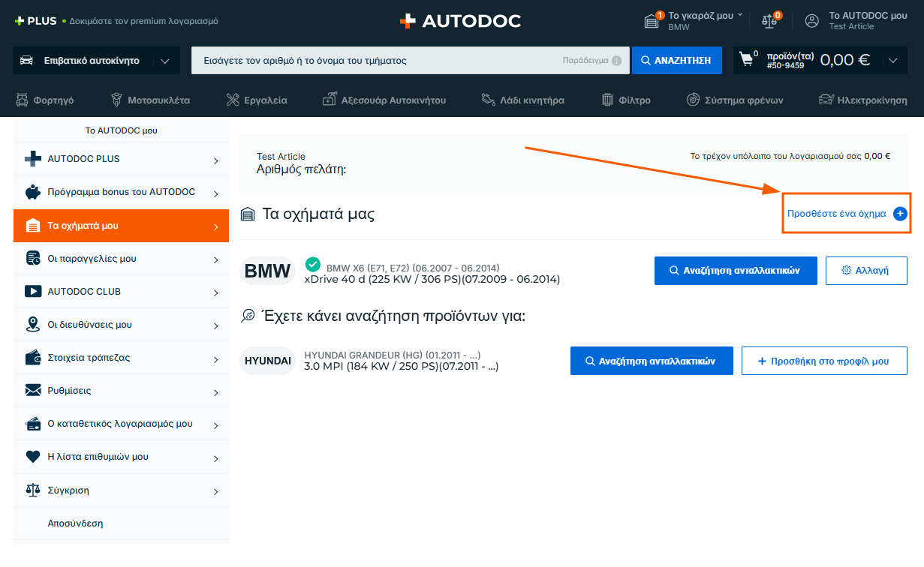924x567 pixels.
Task: Click the map pin addresses icon
Action: (x=33, y=325)
